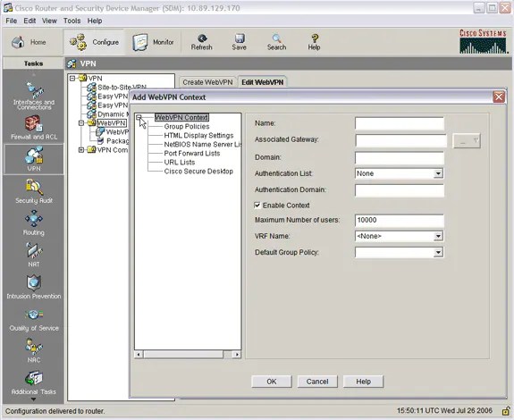
Task: Open the NAT task
Action: tap(34, 255)
